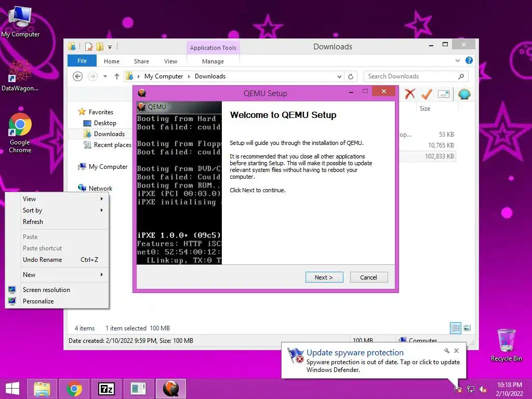Click Update spyware protection notification title

pyautogui.click(x=355, y=353)
